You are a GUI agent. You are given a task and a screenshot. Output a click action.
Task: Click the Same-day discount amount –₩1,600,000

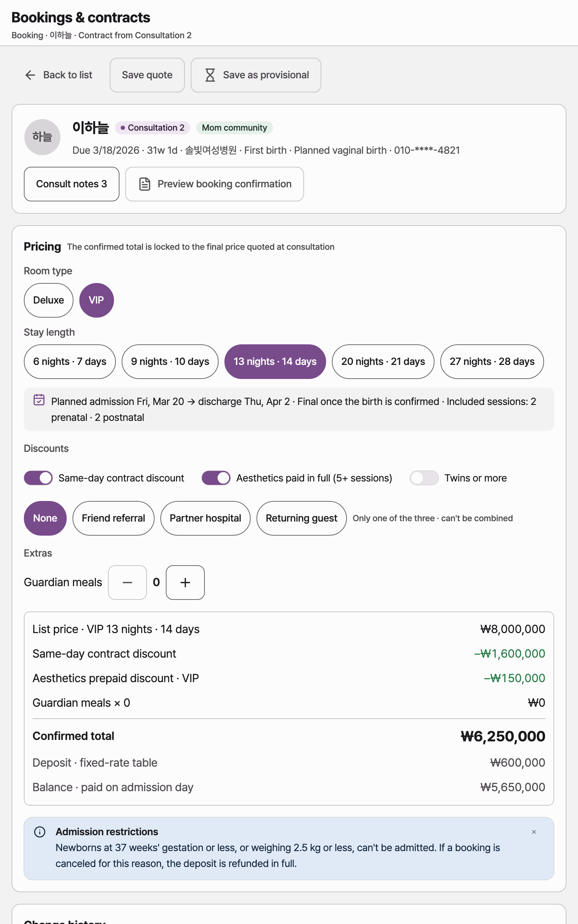[510, 654]
